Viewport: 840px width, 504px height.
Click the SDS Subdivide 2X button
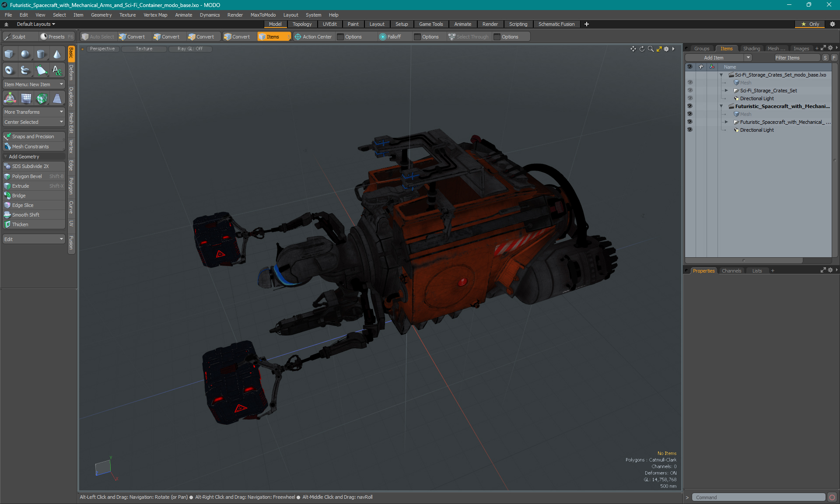point(34,166)
